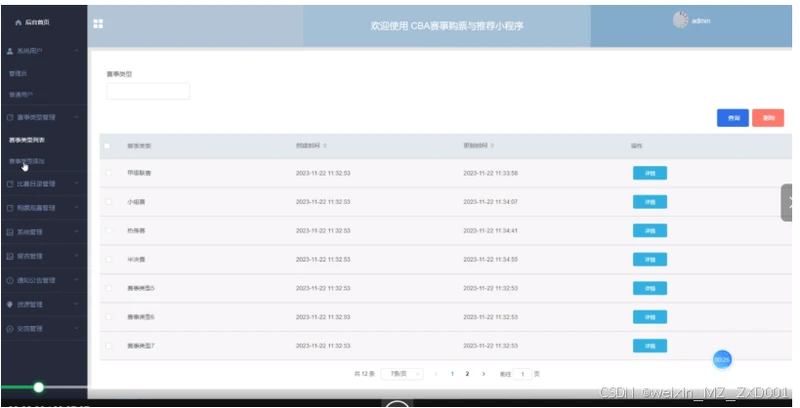Collapse the 系统用户 menu chevron
Viewport: 800px width, 408px height.
pyautogui.click(x=76, y=51)
